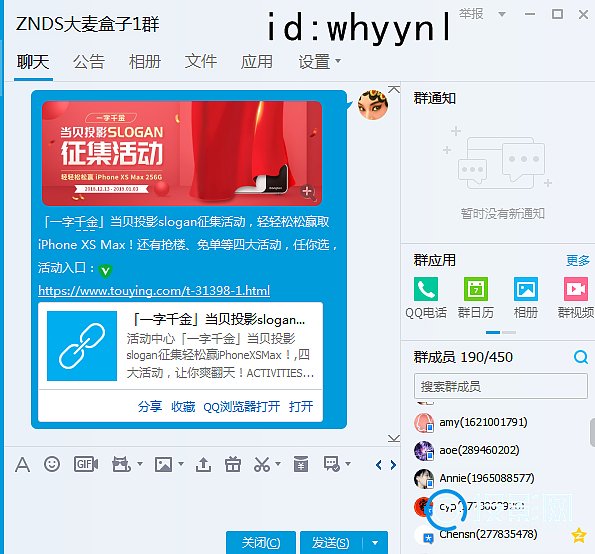Focus the 搜索群成员 search field
The height and width of the screenshot is (554, 595).
pos(501,386)
